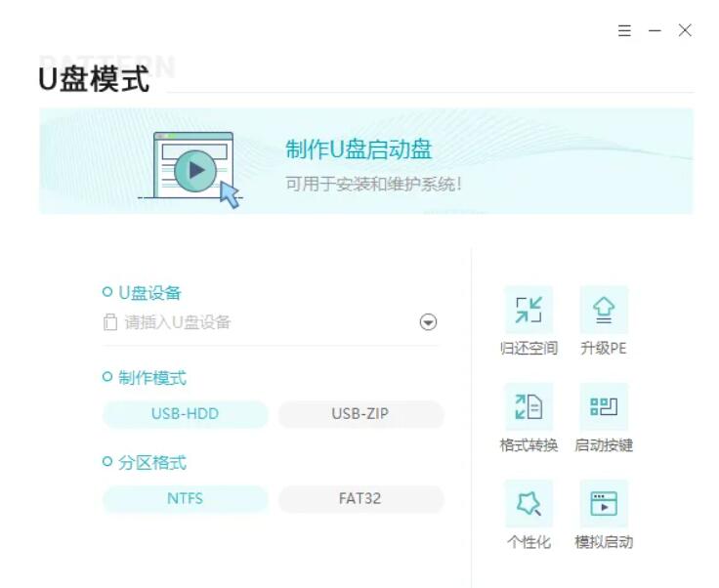719x588 pixels.
Task: Click the U盘模式 page heading
Action: coord(94,79)
